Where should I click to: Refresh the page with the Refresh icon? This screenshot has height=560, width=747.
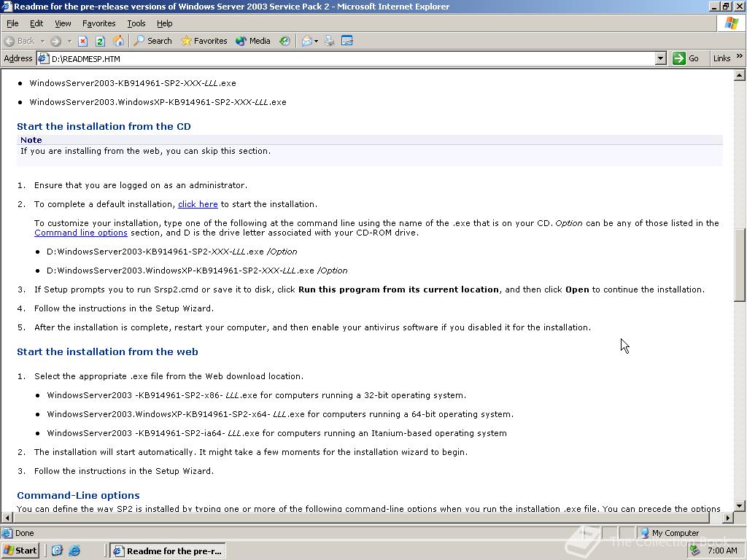point(100,41)
